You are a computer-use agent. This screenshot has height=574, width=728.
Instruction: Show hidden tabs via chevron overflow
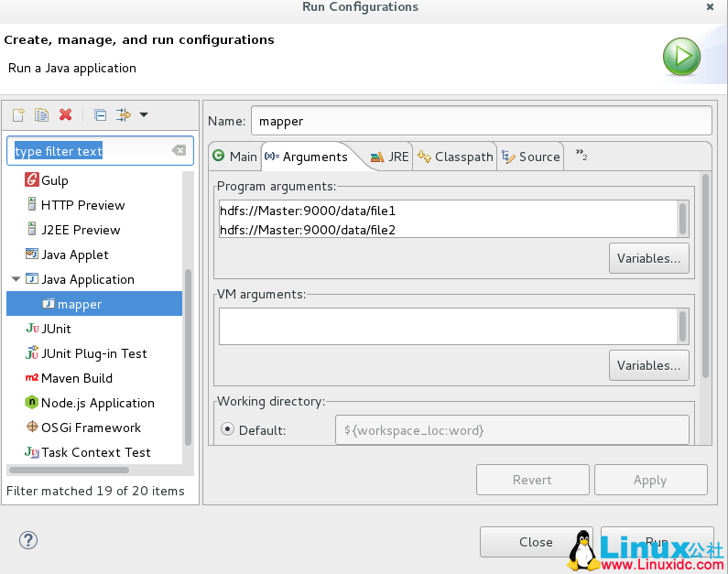point(581,154)
